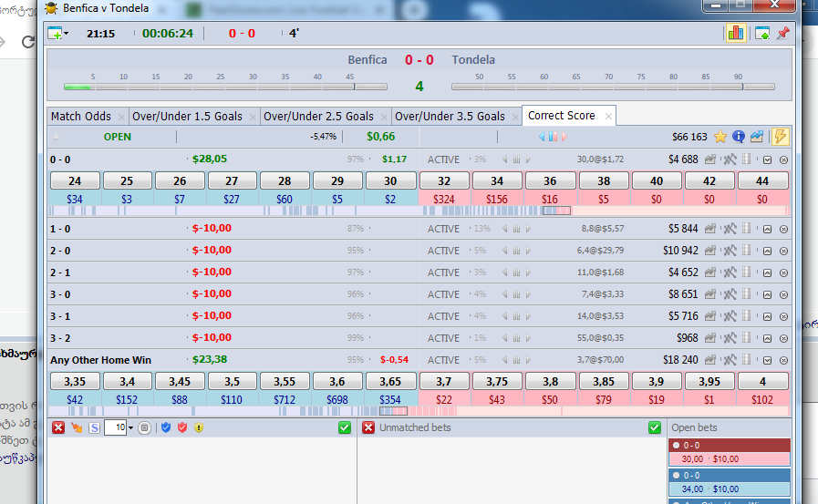Collapse the 0 - 0 selection ladder
818x504 pixels.
767,160
